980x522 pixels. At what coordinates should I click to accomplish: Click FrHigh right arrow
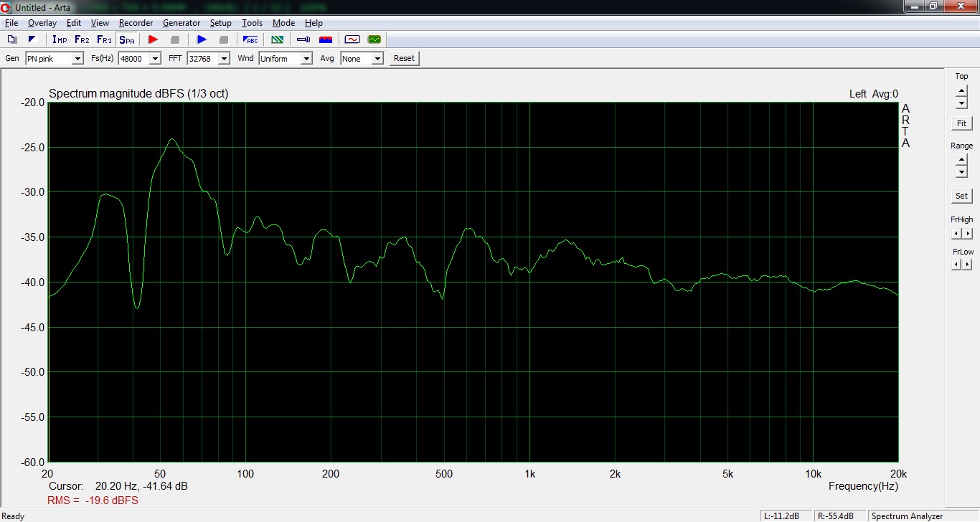967,234
